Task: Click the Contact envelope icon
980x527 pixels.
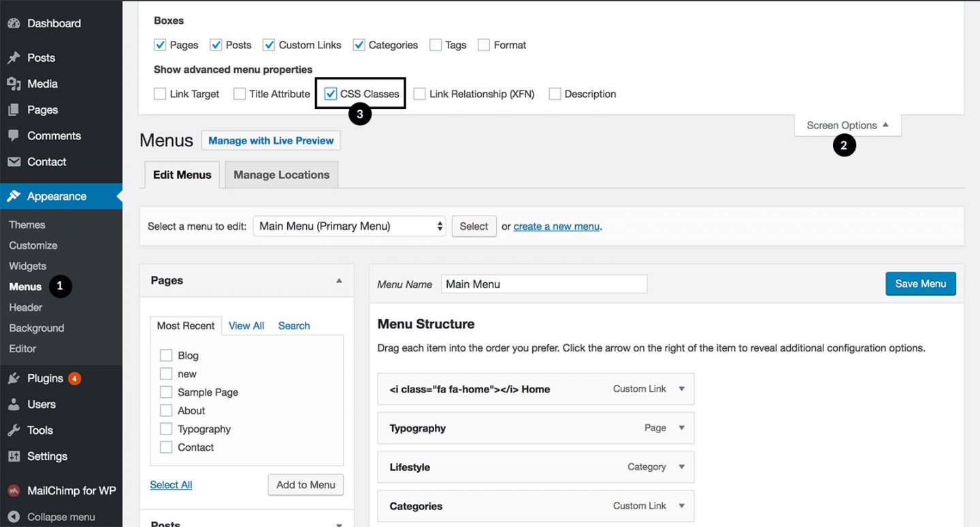Action: [x=14, y=162]
